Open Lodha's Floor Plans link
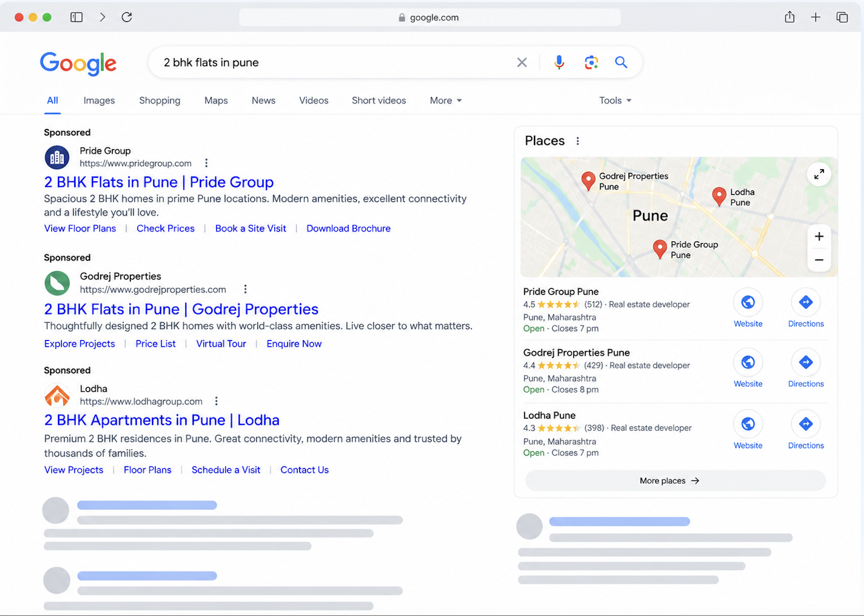Viewport: 864px width, 616px height. [x=147, y=470]
